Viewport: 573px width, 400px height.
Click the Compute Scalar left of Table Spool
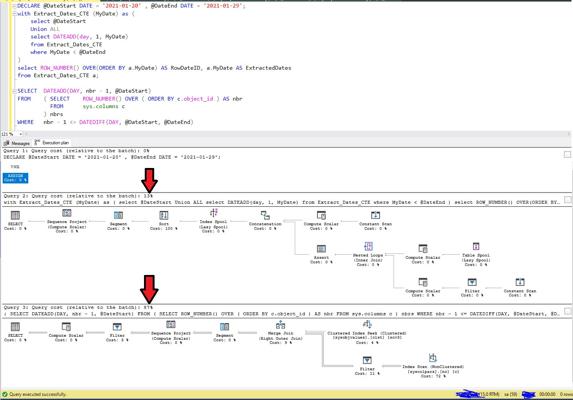click(423, 254)
